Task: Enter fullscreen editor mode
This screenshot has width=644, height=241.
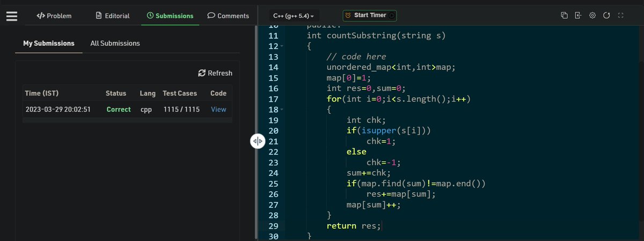Action: pyautogui.click(x=621, y=16)
